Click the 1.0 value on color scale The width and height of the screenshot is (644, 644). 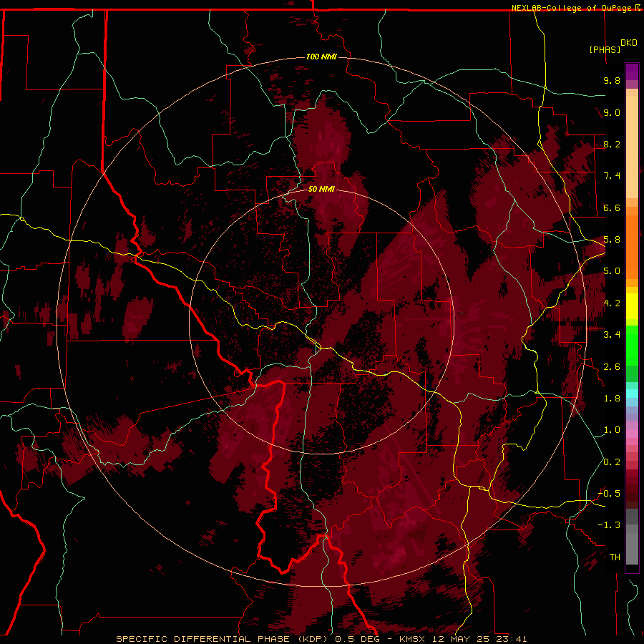tap(612, 430)
